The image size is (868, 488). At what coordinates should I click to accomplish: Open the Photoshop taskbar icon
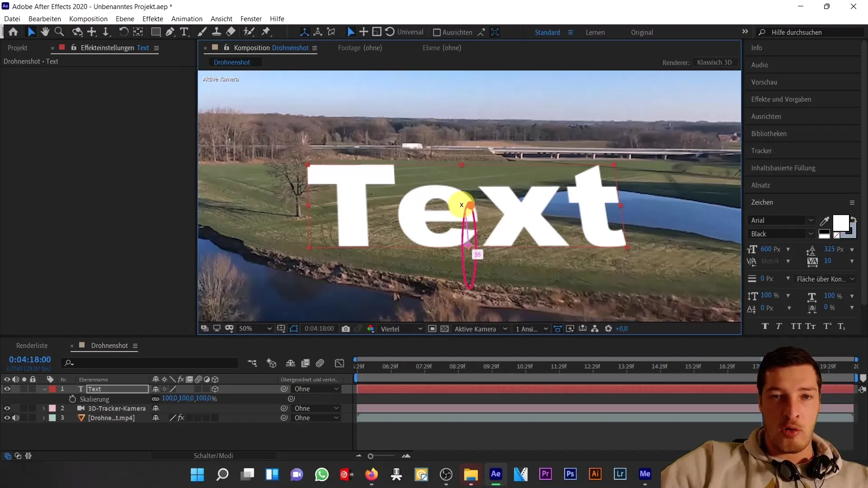click(570, 474)
